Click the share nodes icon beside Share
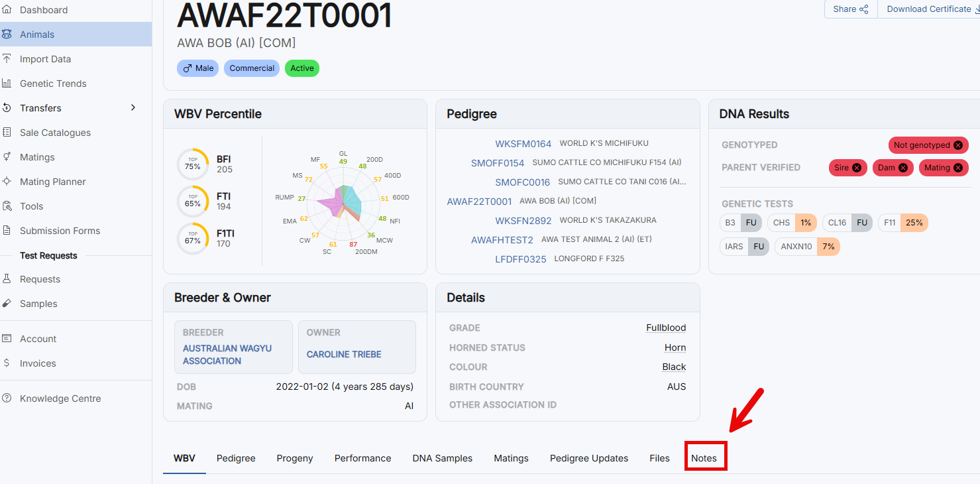The image size is (980, 484). click(864, 9)
